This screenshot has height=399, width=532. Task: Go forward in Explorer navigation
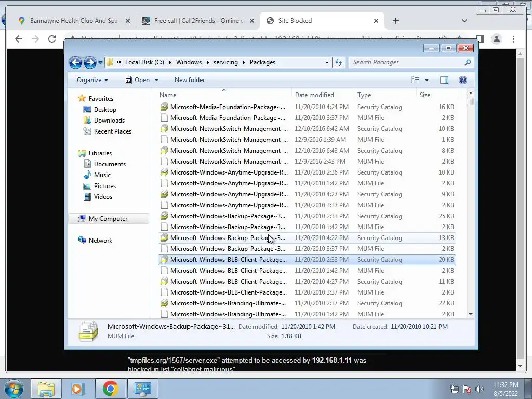(90, 62)
